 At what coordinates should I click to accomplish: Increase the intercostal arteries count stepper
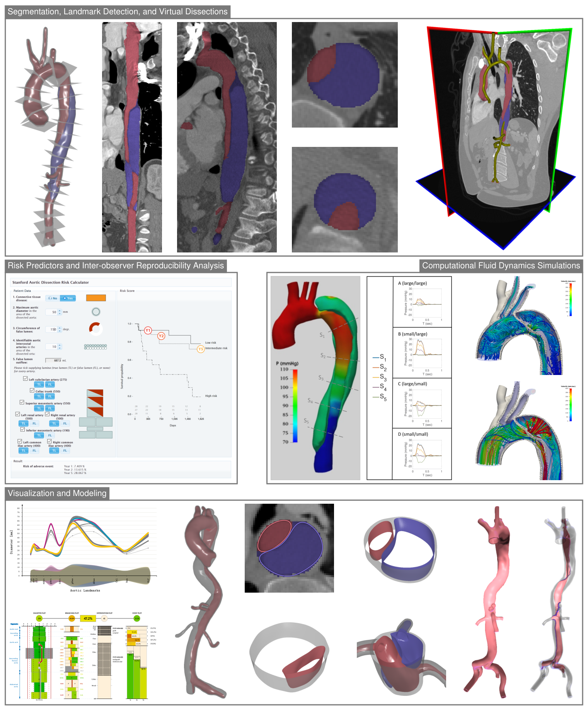click(60, 345)
